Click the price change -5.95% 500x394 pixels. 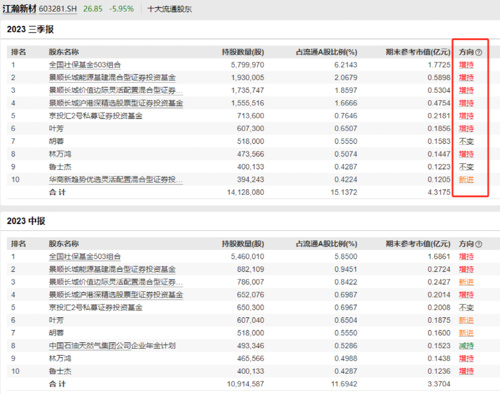click(121, 9)
